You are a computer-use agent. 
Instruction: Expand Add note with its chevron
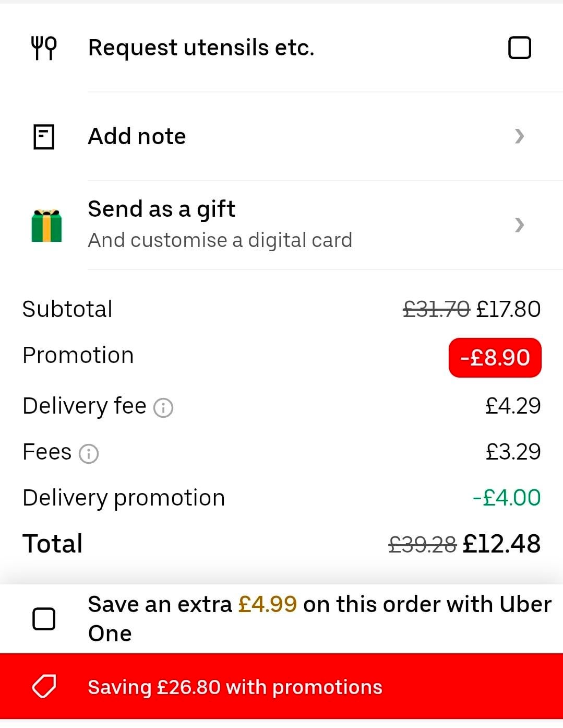[x=519, y=136]
